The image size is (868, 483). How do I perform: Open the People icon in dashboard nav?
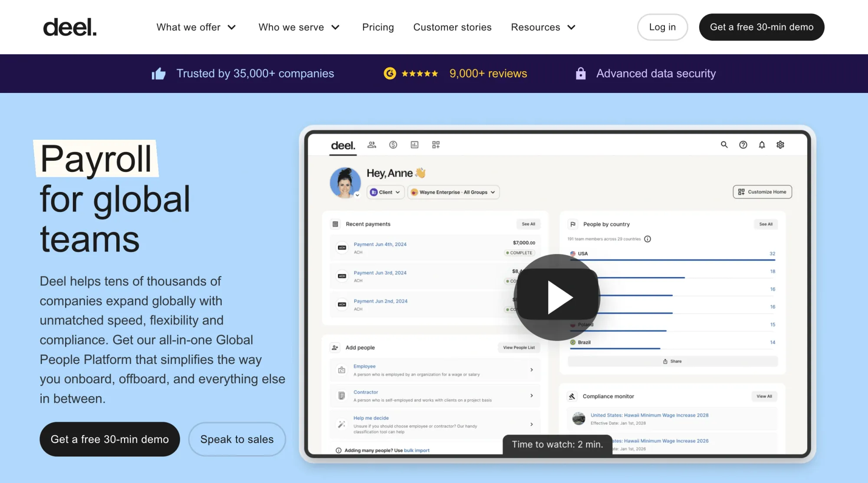pos(372,145)
